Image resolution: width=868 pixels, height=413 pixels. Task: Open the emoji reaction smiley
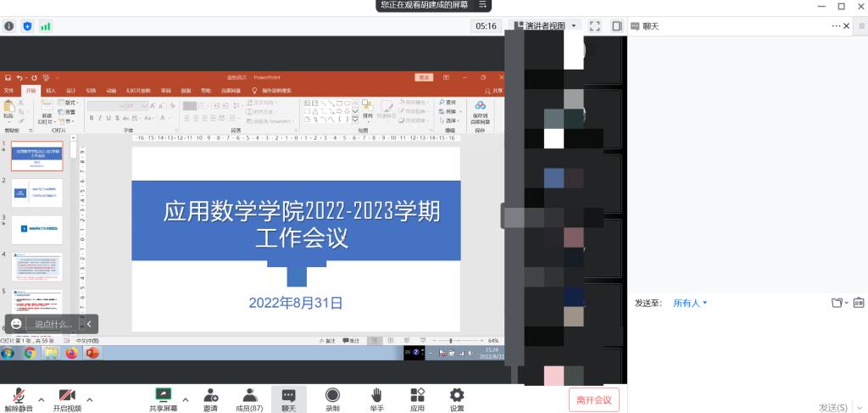(x=16, y=324)
